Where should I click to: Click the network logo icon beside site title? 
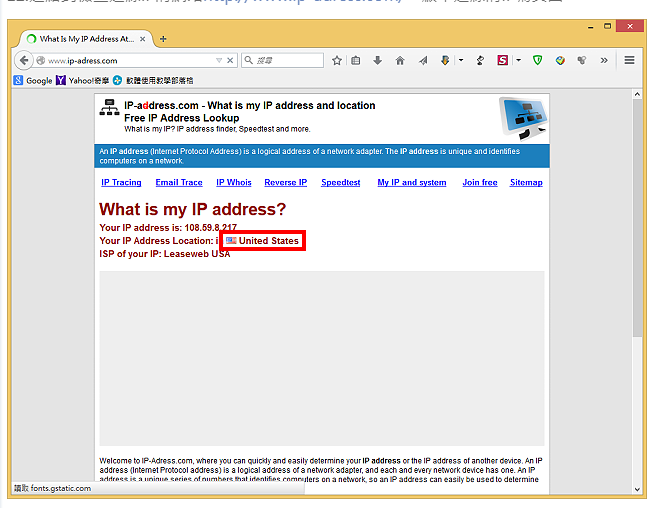point(110,107)
